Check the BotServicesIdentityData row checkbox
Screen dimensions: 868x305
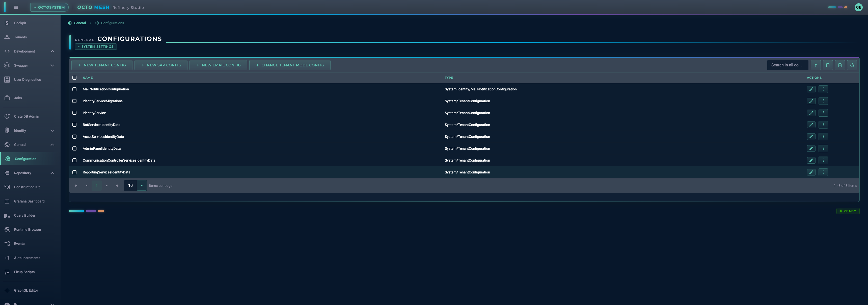click(x=74, y=125)
